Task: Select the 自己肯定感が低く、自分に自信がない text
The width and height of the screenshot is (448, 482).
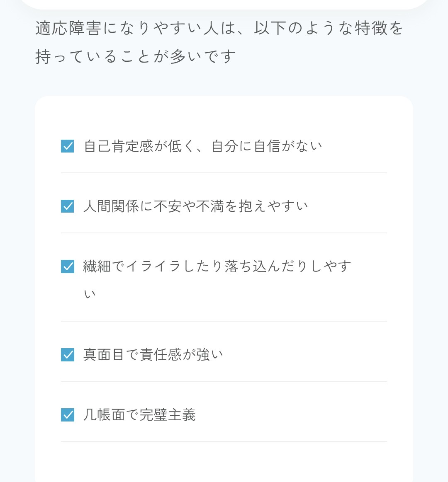Action: pyautogui.click(x=203, y=146)
